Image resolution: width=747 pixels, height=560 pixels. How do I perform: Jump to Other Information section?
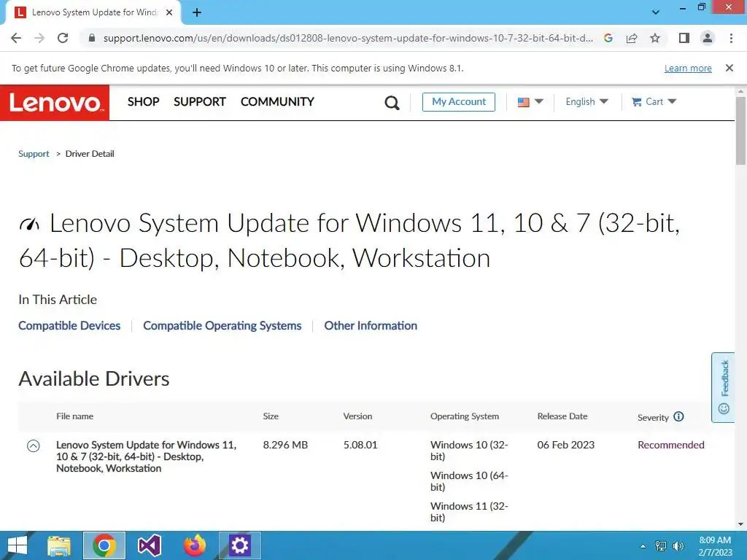371,326
